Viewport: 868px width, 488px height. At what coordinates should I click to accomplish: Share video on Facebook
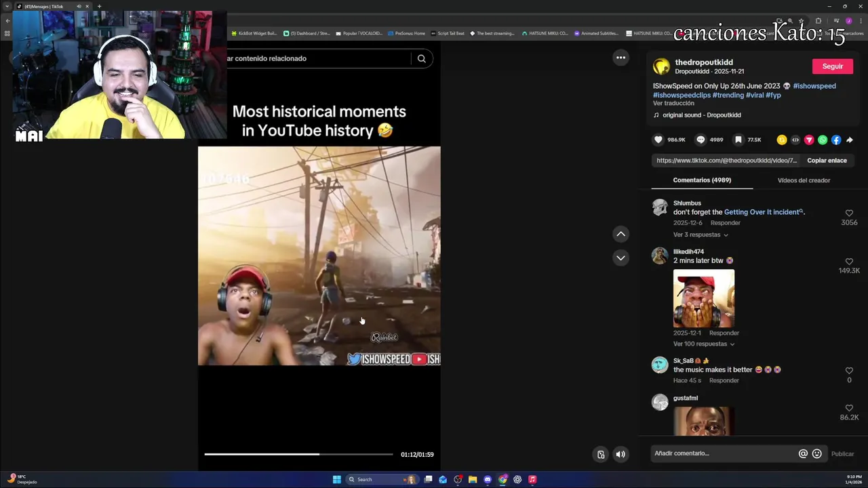(836, 140)
